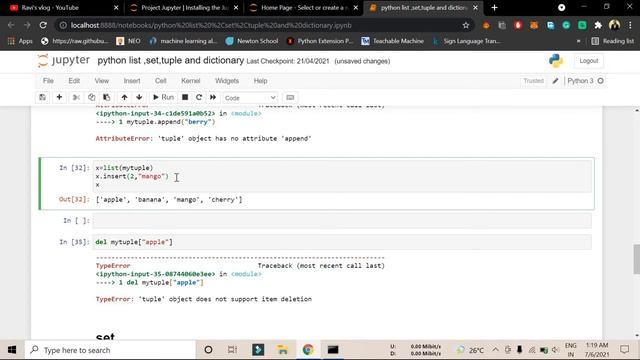Paste cells below icon
This screenshot has height=360, width=640.
(107, 98)
